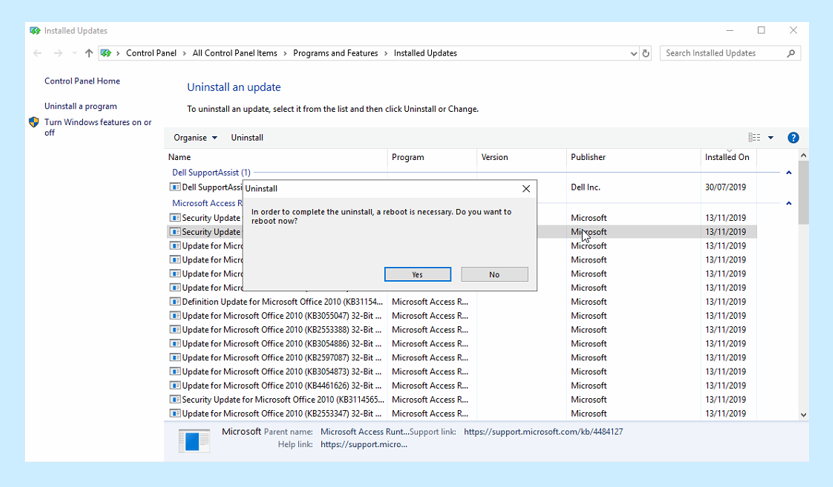Open the view options dropdown arrow
The height and width of the screenshot is (487, 833).
tap(770, 138)
